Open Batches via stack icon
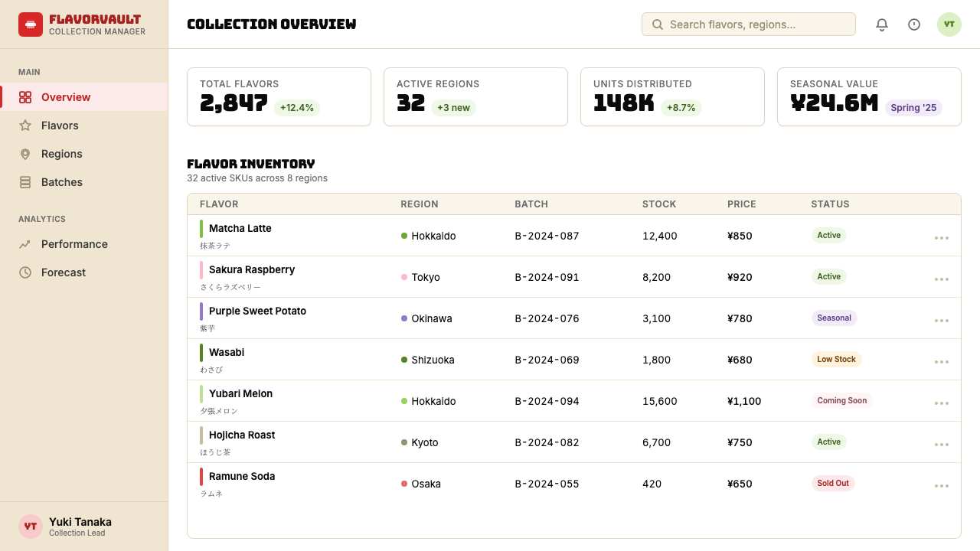Viewport: 980px width, 551px height. click(x=25, y=182)
